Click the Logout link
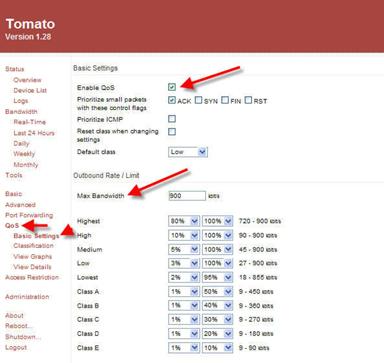The image size is (384, 363). click(x=16, y=347)
